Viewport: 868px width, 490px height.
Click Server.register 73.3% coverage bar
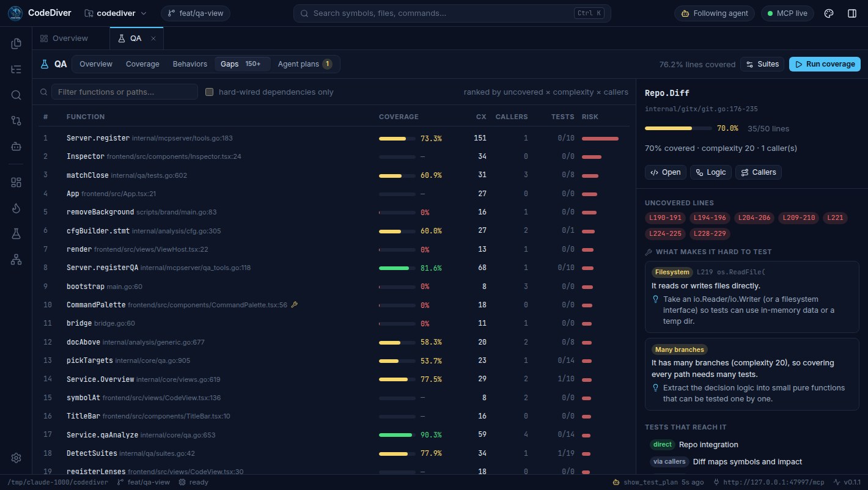397,139
